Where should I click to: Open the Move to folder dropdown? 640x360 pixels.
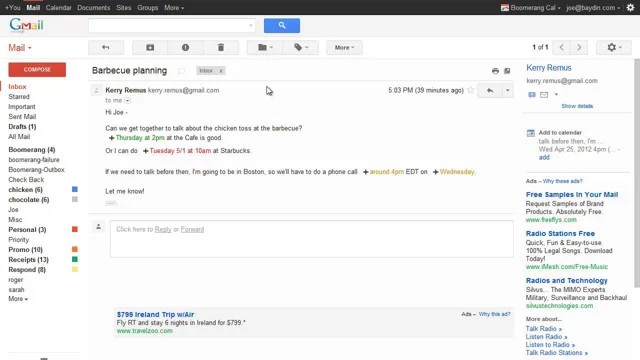265,48
